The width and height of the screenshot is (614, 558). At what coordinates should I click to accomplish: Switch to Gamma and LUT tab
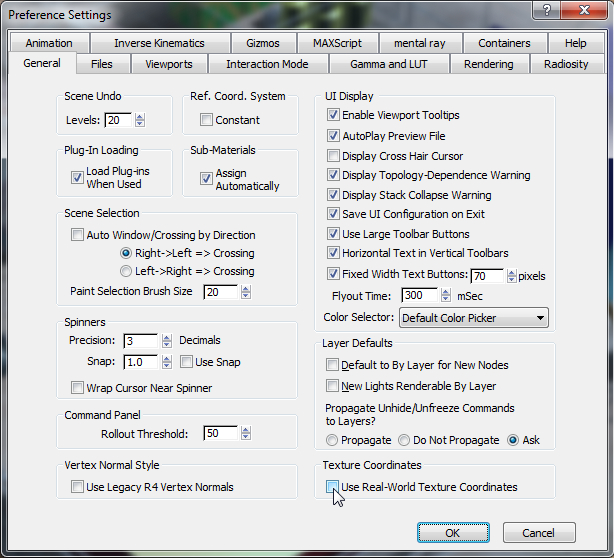389,64
